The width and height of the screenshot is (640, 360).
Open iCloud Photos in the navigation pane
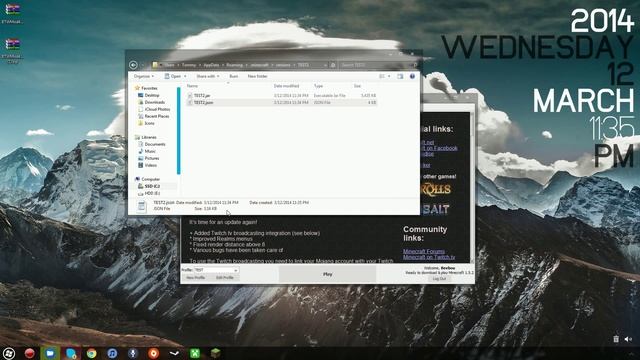click(157, 109)
